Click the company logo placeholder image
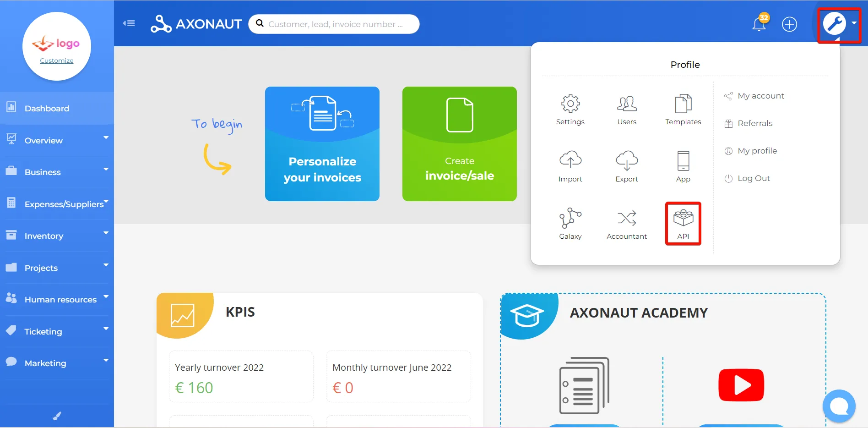Image resolution: width=868 pixels, height=428 pixels. [56, 44]
